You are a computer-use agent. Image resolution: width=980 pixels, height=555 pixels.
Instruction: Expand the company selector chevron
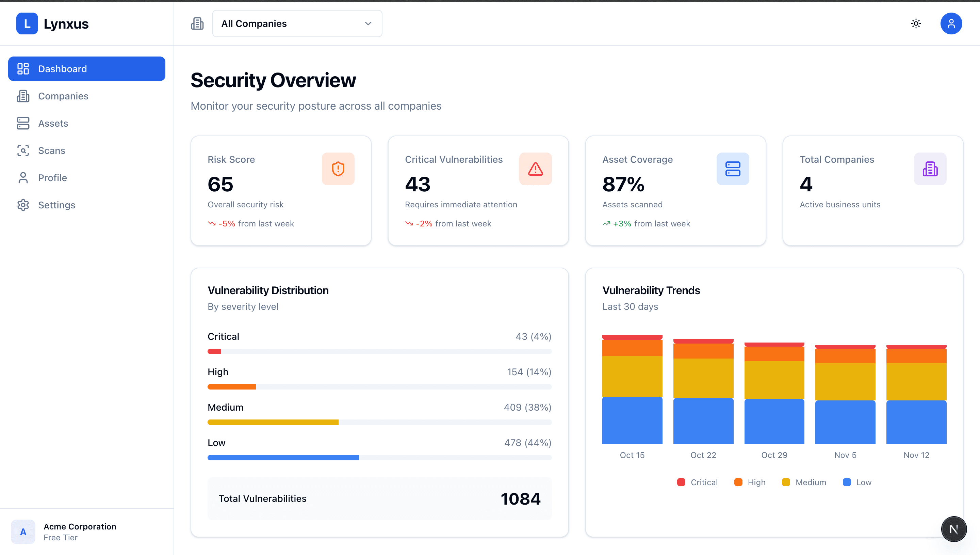click(x=367, y=23)
